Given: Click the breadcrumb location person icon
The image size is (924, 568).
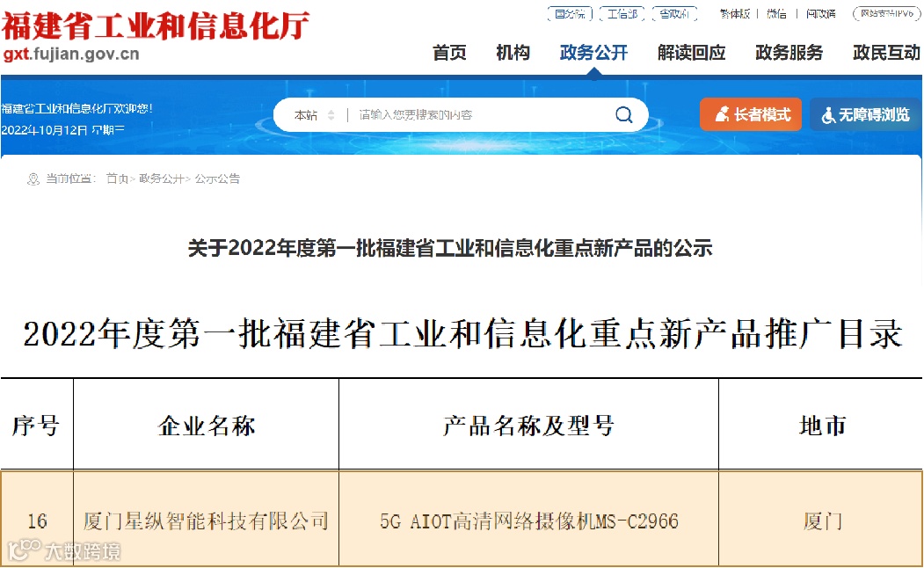Looking at the screenshot, I should tap(33, 179).
